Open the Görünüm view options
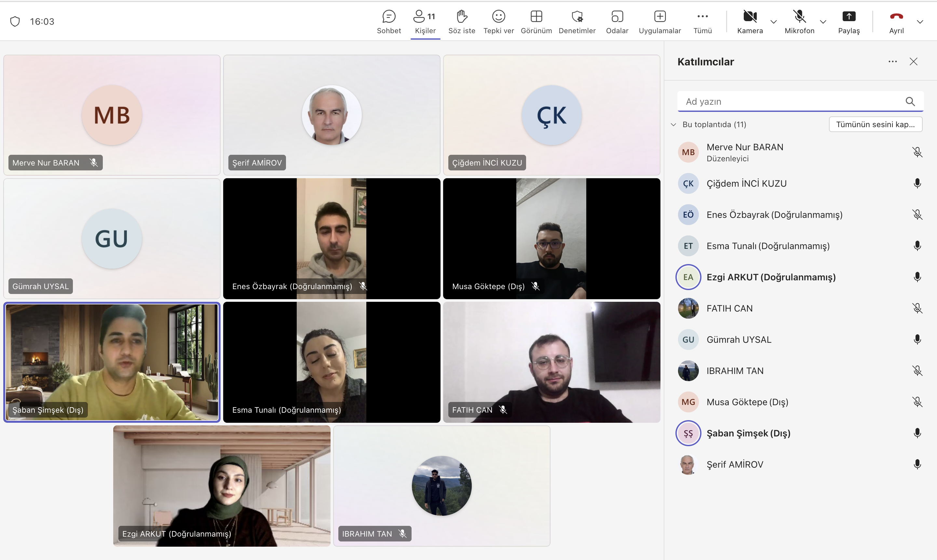Screen dimensions: 937x560 pyautogui.click(x=536, y=17)
